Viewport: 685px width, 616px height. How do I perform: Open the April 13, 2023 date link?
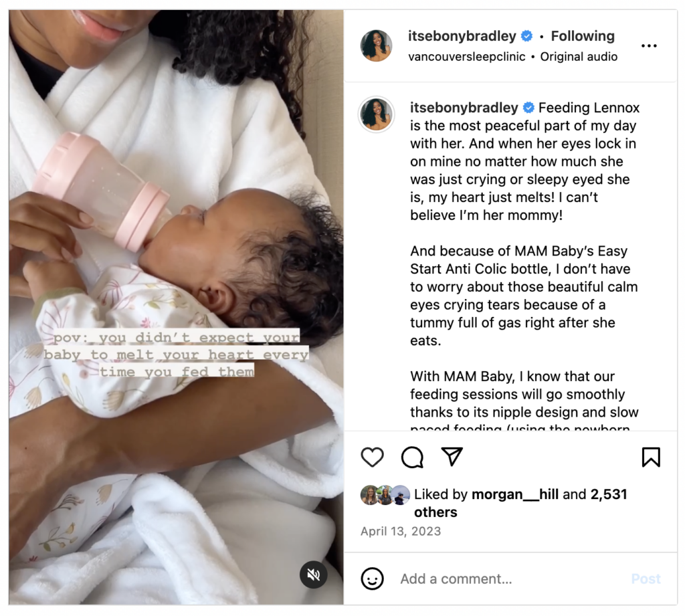click(401, 531)
